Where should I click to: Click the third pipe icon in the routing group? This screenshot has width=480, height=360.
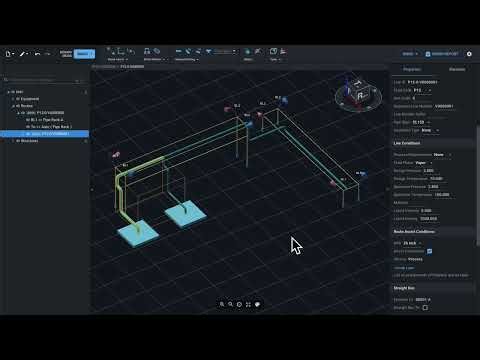pos(198,51)
